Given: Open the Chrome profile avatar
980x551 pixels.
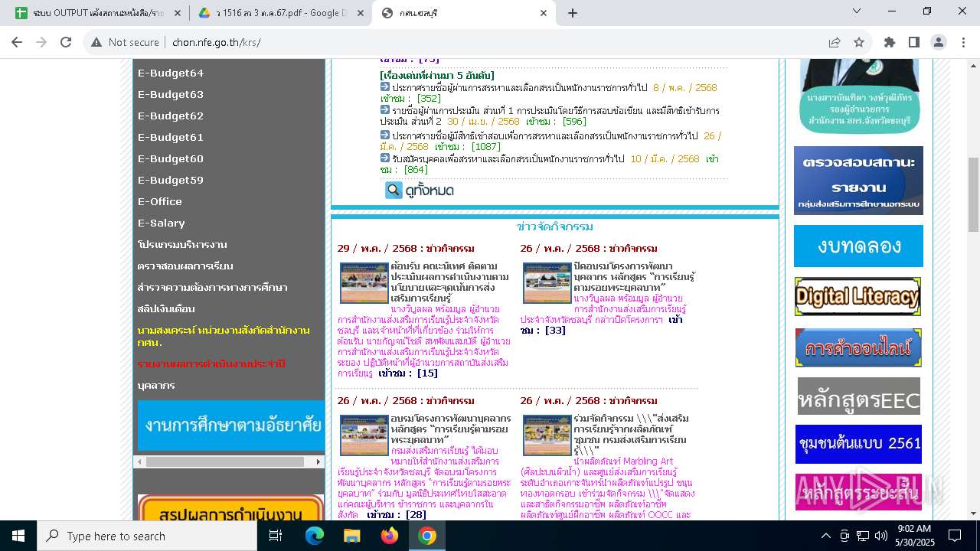Looking at the screenshot, I should coord(939,42).
